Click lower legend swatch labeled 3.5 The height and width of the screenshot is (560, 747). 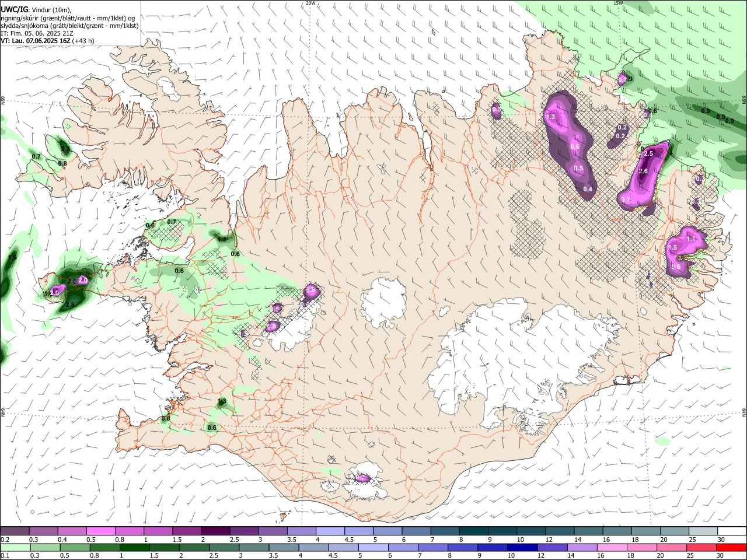tap(284, 547)
